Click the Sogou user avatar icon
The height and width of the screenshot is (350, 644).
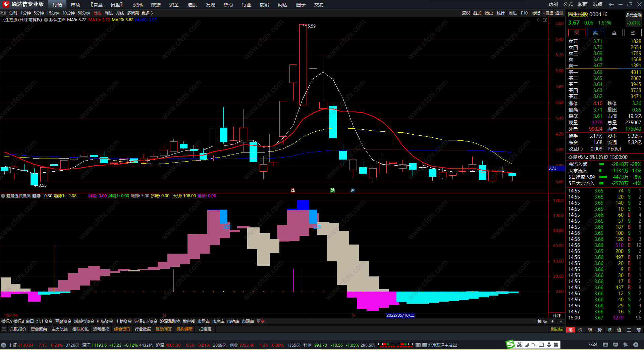549,345
